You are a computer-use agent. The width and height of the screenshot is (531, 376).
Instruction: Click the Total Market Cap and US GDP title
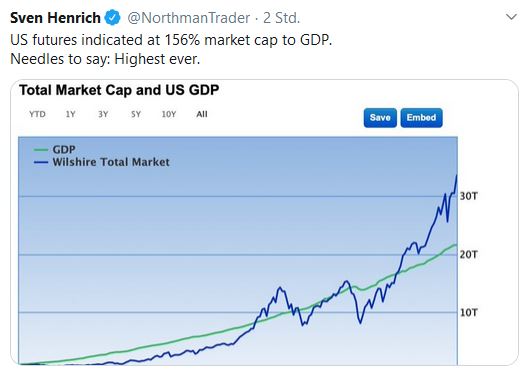pos(119,90)
